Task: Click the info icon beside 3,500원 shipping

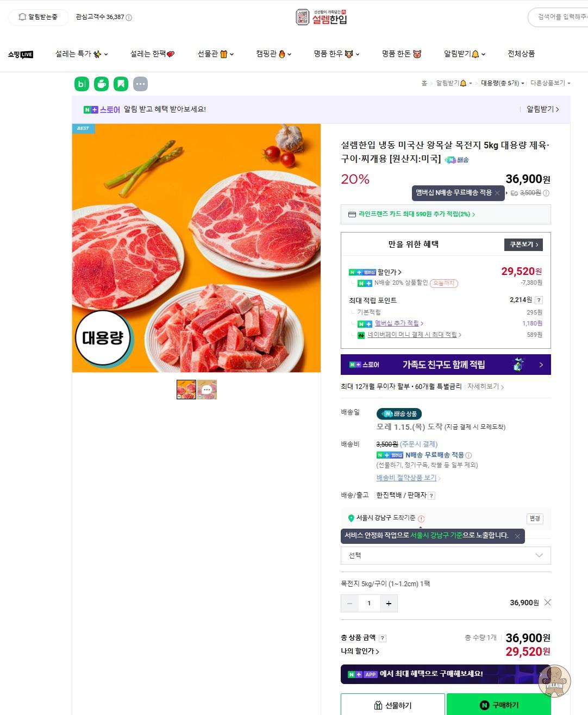Action: click(x=546, y=193)
